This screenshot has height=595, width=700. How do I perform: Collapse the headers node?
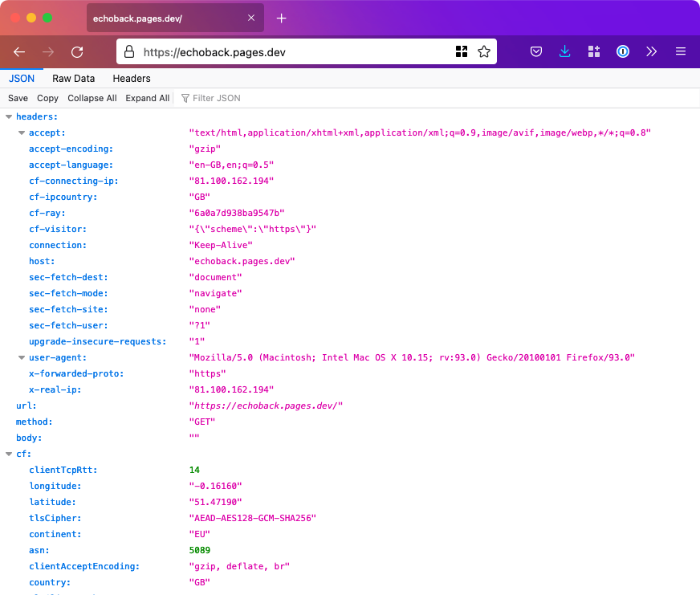(8, 116)
